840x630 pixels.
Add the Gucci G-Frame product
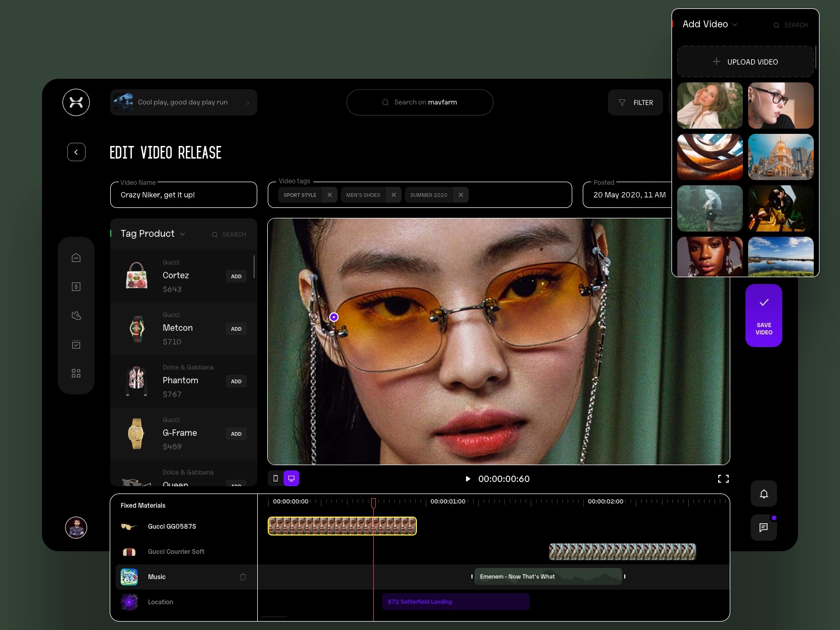[236, 434]
